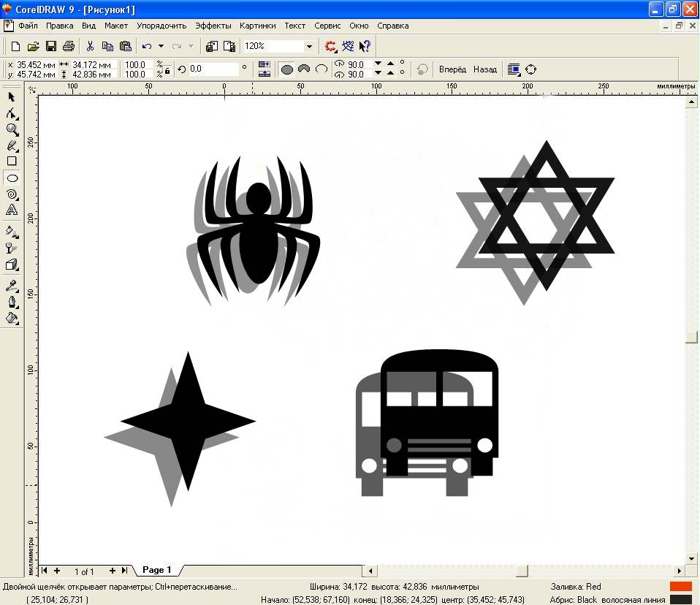Select the Interactive Extrude tool
Image resolution: width=700 pixels, height=605 pixels.
tap(12, 265)
